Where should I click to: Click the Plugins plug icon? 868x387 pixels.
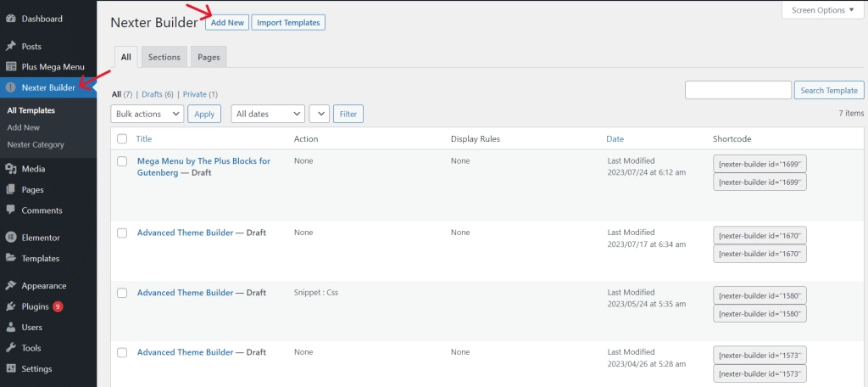pos(11,306)
